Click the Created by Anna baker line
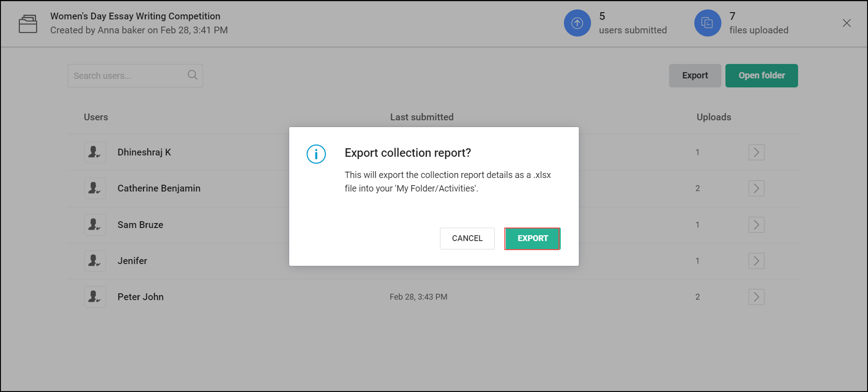The height and width of the screenshot is (392, 868). click(x=139, y=30)
